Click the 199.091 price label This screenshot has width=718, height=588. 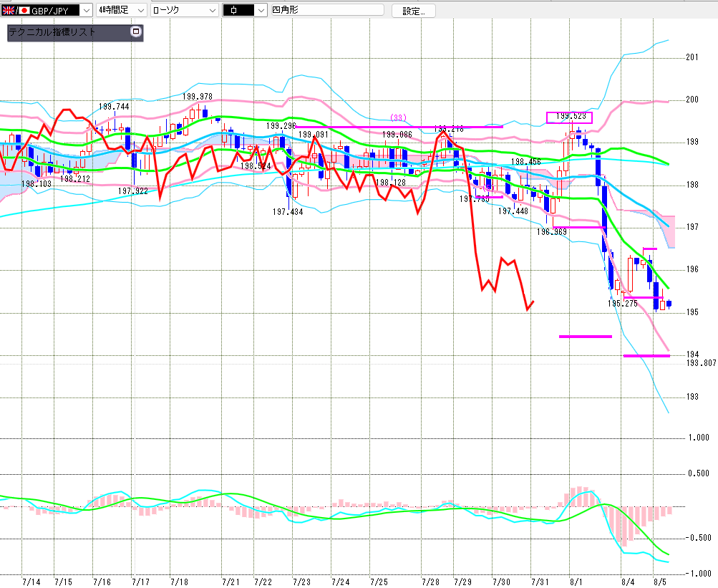(x=314, y=135)
